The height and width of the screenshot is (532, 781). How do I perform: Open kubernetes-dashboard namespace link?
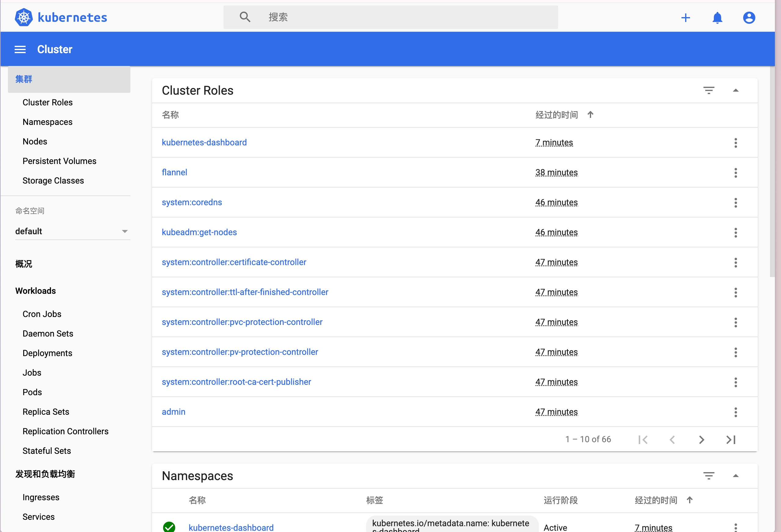point(231,527)
